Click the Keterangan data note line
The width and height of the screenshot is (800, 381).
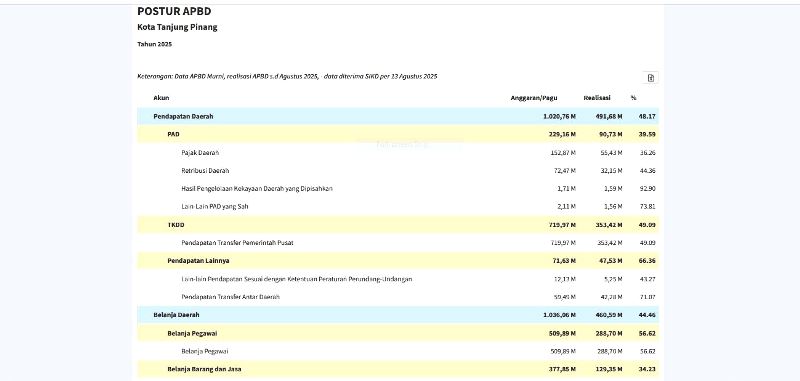coord(287,77)
